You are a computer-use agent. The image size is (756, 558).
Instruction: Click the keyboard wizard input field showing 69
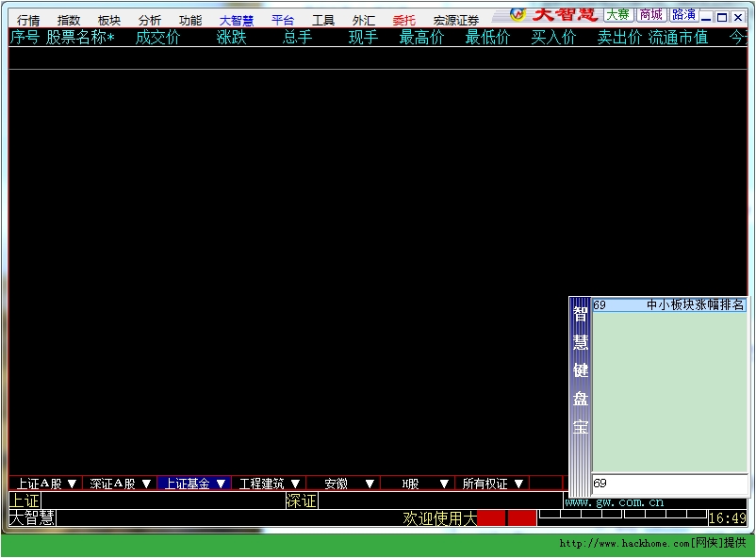(667, 484)
